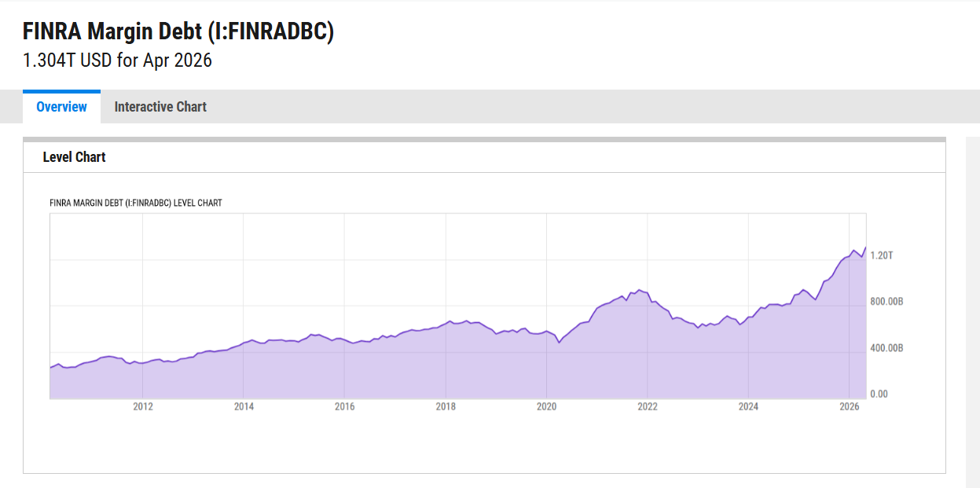Click the 2022 label on the x-axis
Image resolution: width=980 pixels, height=488 pixels.
pyautogui.click(x=648, y=406)
